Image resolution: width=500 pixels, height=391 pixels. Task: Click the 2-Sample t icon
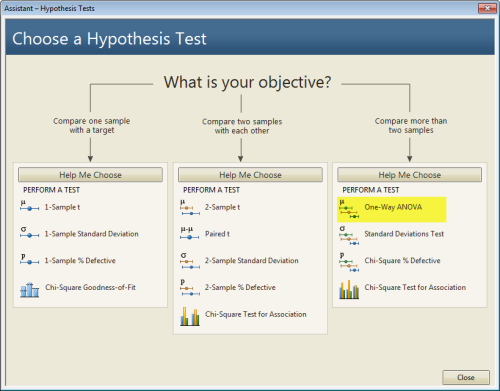coord(190,207)
